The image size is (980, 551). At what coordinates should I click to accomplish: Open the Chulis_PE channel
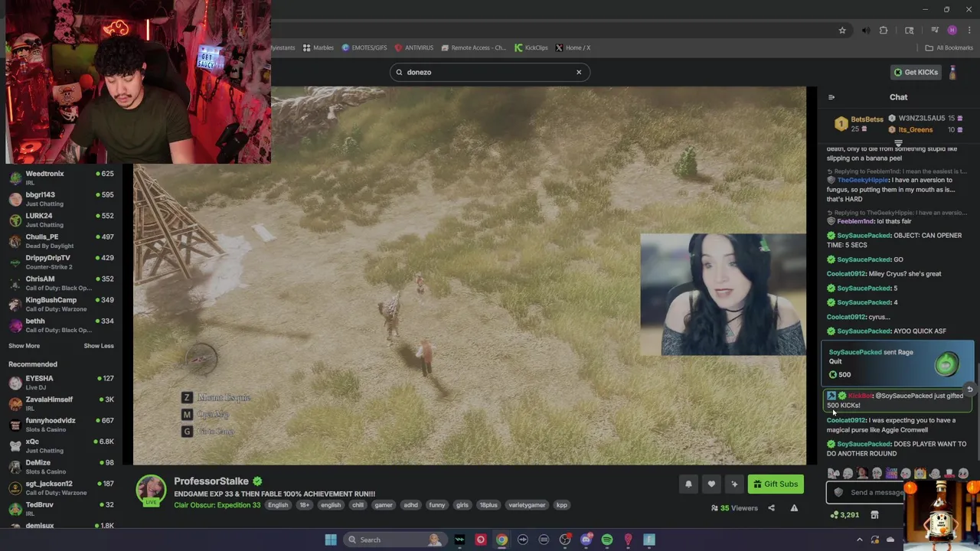coord(61,240)
